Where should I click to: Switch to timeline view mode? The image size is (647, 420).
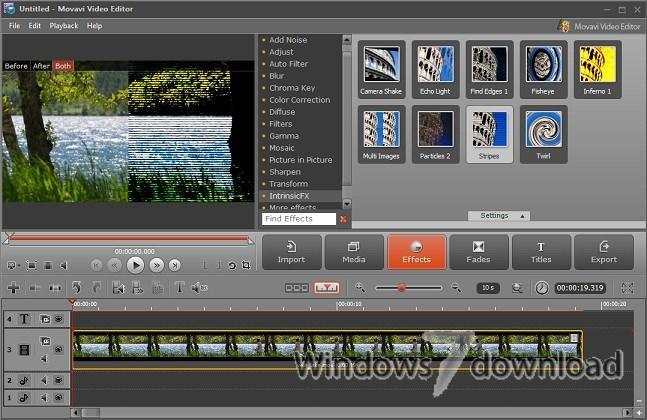coord(326,288)
